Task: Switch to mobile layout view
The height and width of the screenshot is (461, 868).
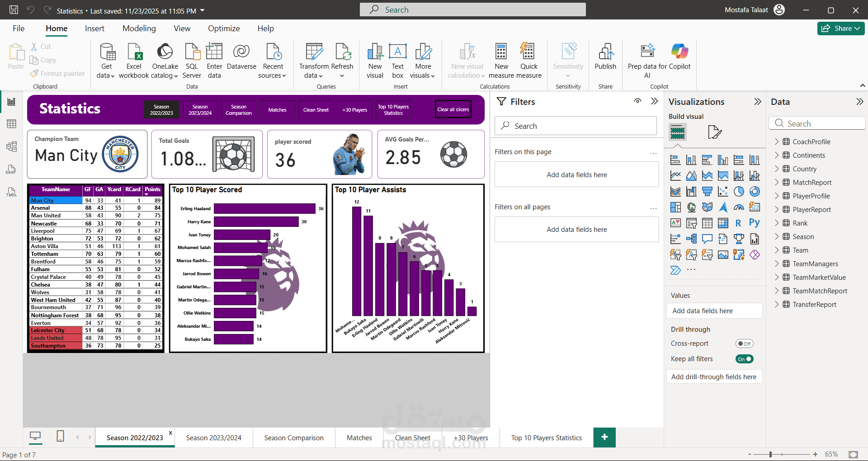Action: (60, 436)
